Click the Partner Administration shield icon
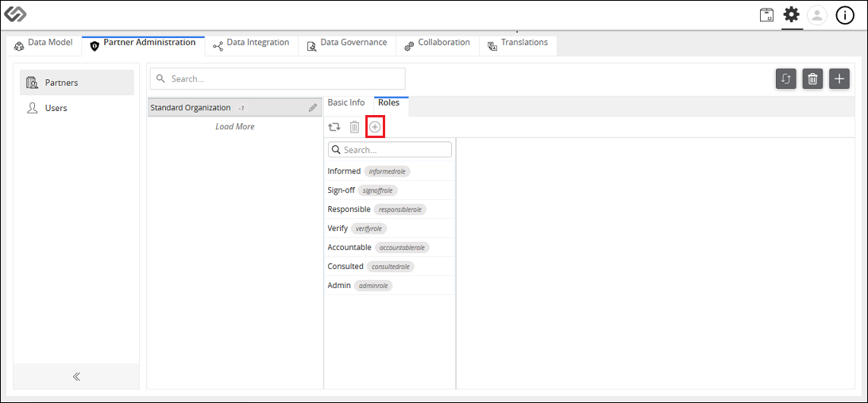This screenshot has height=403, width=868. point(95,47)
